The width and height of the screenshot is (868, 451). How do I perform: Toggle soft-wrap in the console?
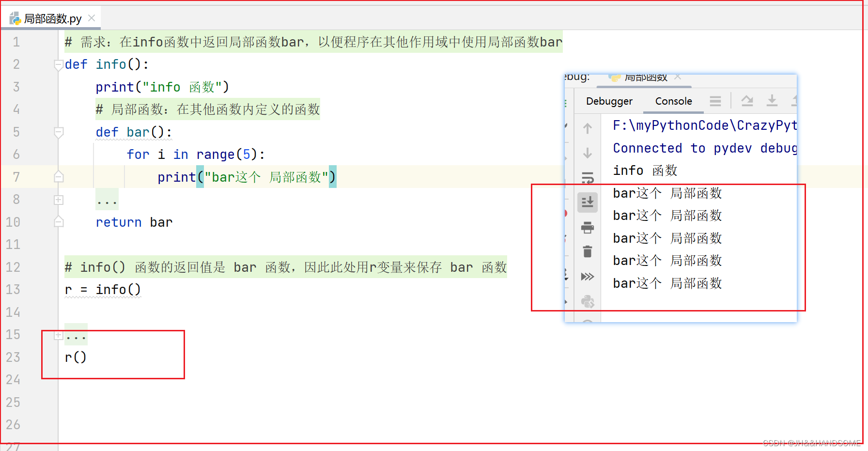[588, 178]
